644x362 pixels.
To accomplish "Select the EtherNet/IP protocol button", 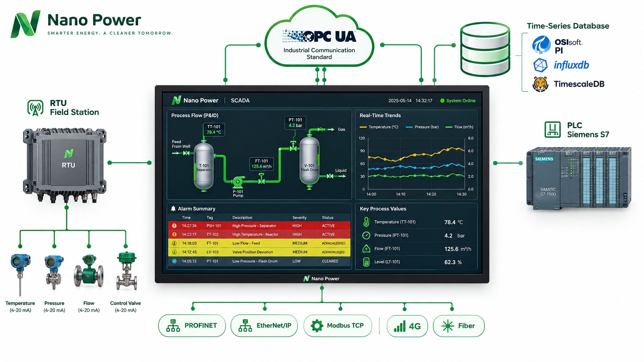I will point(264,326).
